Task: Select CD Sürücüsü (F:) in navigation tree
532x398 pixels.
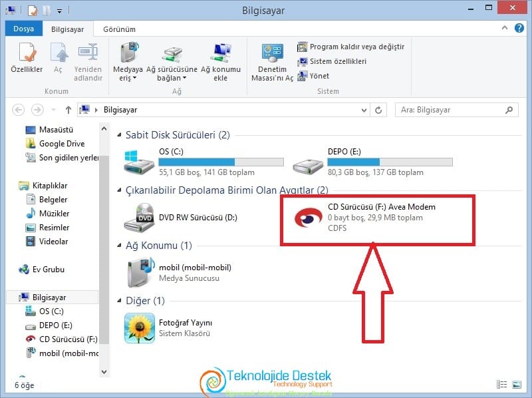Action: tap(61, 339)
